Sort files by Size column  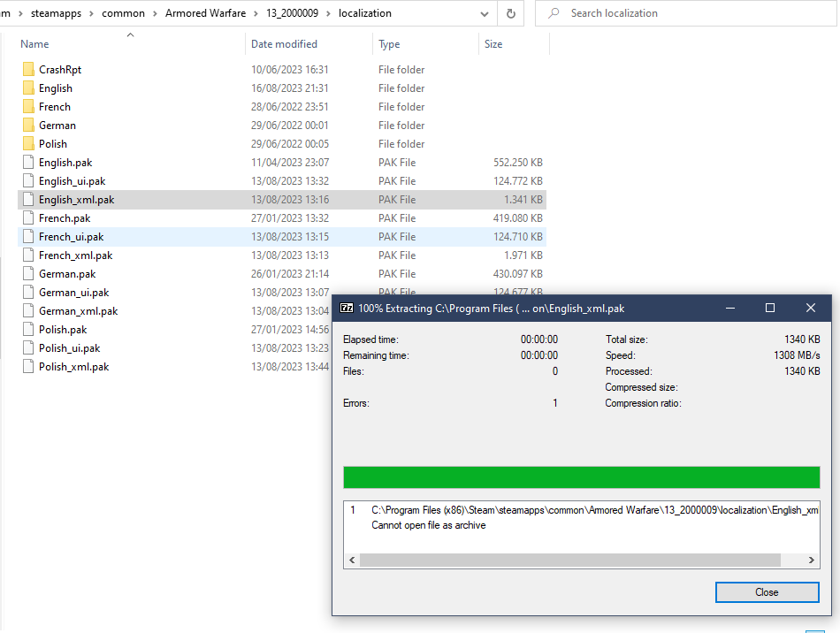[493, 44]
